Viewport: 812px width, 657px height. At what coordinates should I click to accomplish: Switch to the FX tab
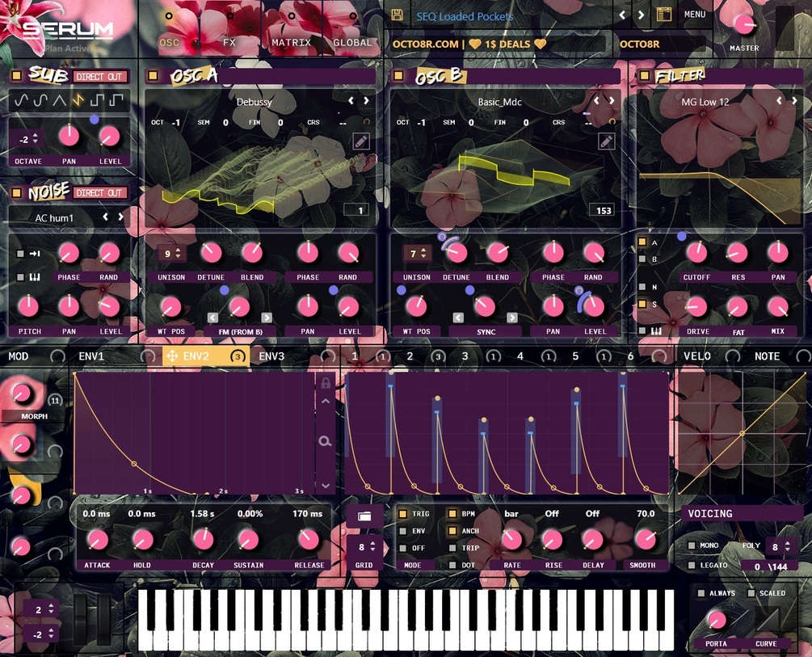(229, 43)
